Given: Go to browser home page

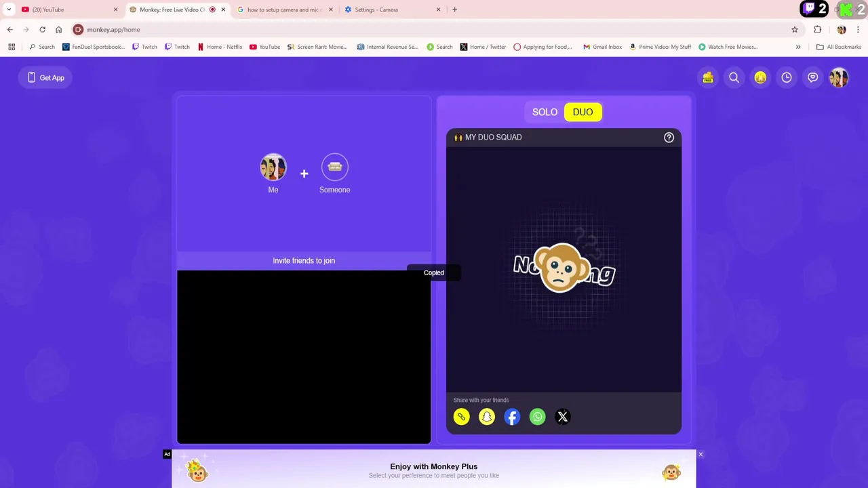Looking at the screenshot, I should (x=58, y=30).
